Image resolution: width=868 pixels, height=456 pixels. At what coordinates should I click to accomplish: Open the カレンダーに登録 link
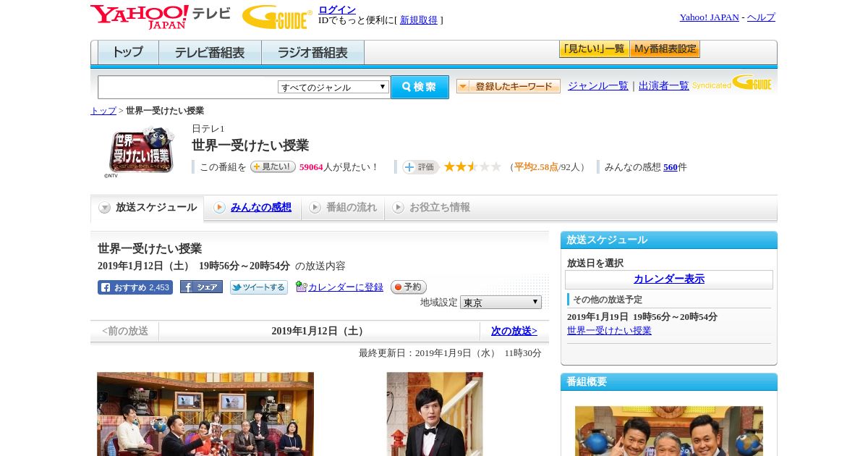346,287
